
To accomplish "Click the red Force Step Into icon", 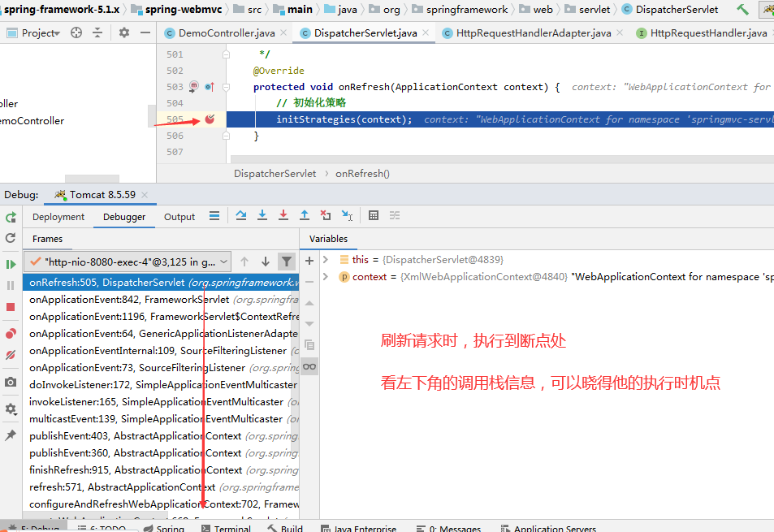I will (283, 216).
